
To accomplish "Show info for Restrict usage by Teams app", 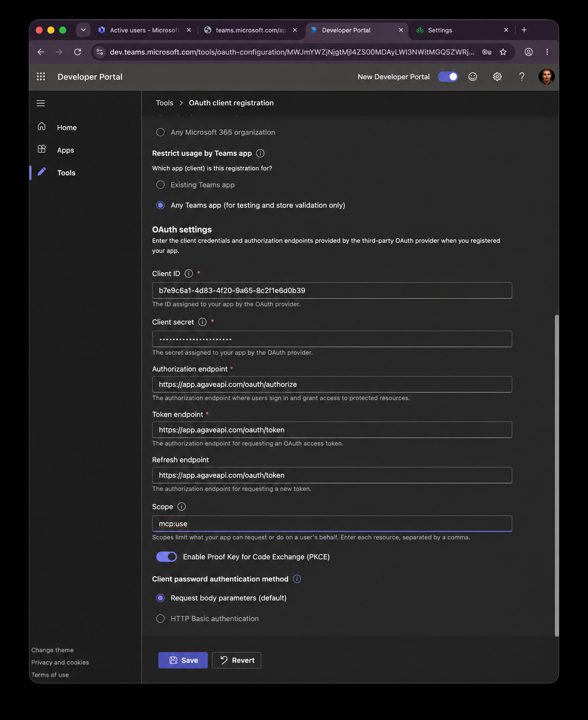I will [x=261, y=153].
